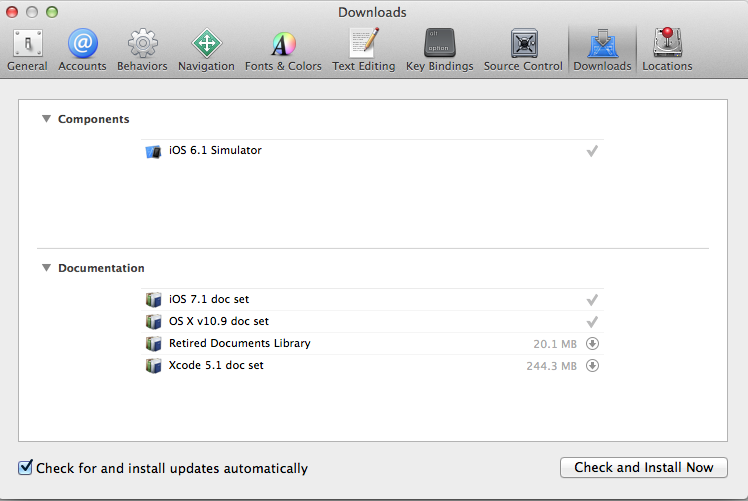Open the Source Control safe icon
Viewport: 748px width, 501px height.
(524, 43)
